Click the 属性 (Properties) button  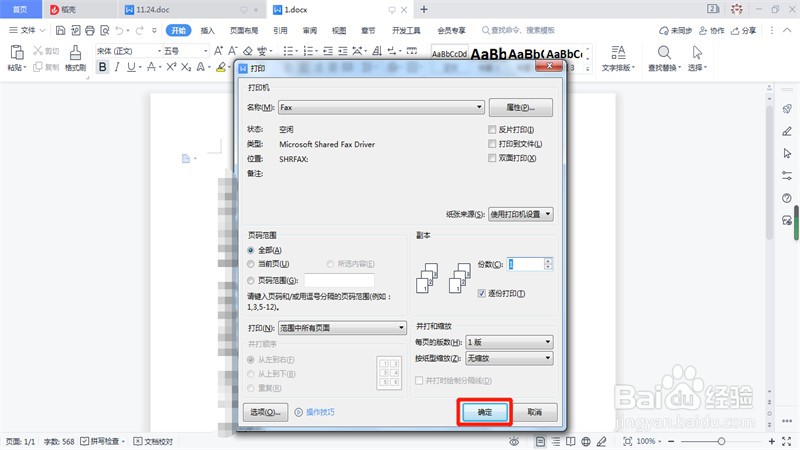click(x=520, y=108)
